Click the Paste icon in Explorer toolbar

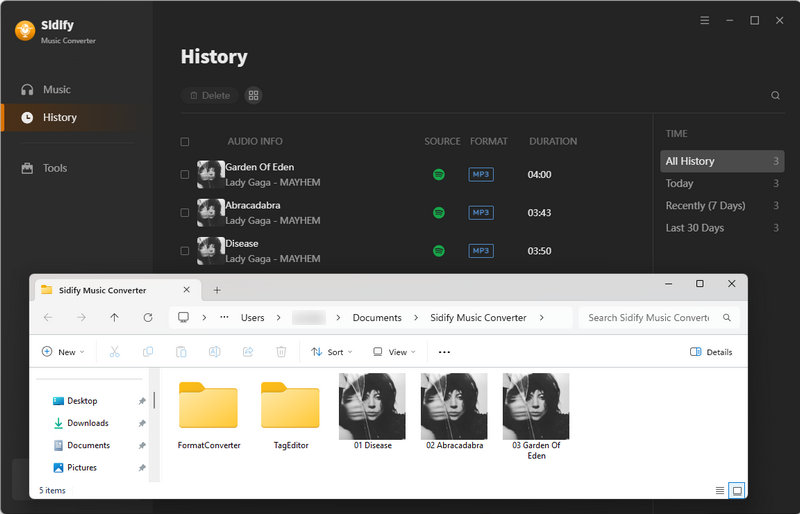point(181,352)
